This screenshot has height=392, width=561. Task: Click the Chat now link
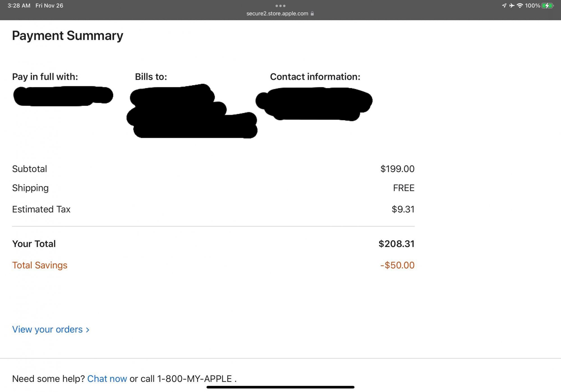pos(107,379)
